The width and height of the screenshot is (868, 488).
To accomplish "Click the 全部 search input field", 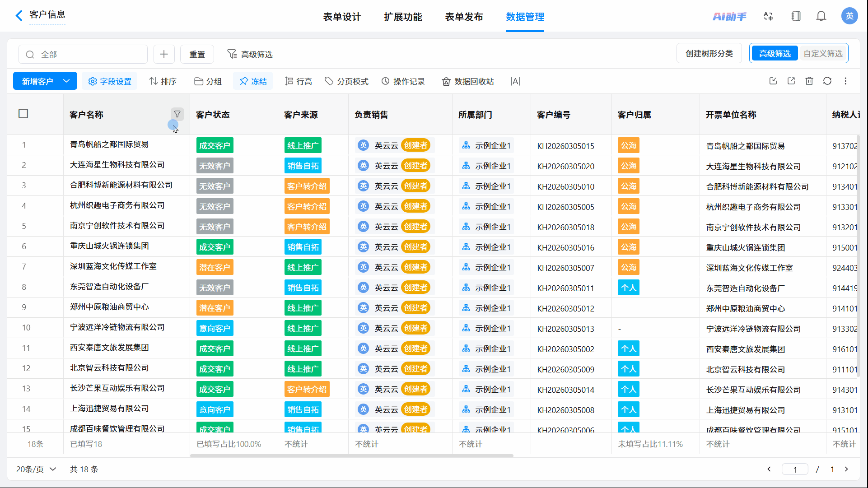I will [83, 54].
